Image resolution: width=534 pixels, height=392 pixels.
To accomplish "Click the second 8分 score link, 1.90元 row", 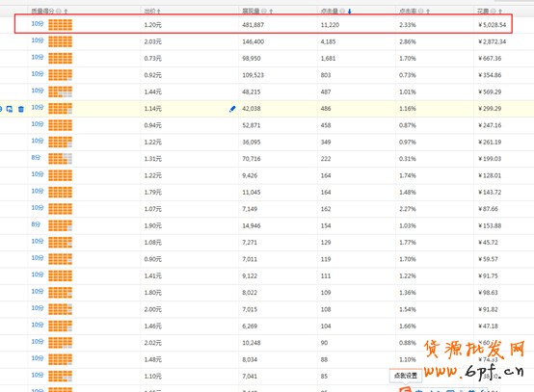I will pyautogui.click(x=36, y=224).
